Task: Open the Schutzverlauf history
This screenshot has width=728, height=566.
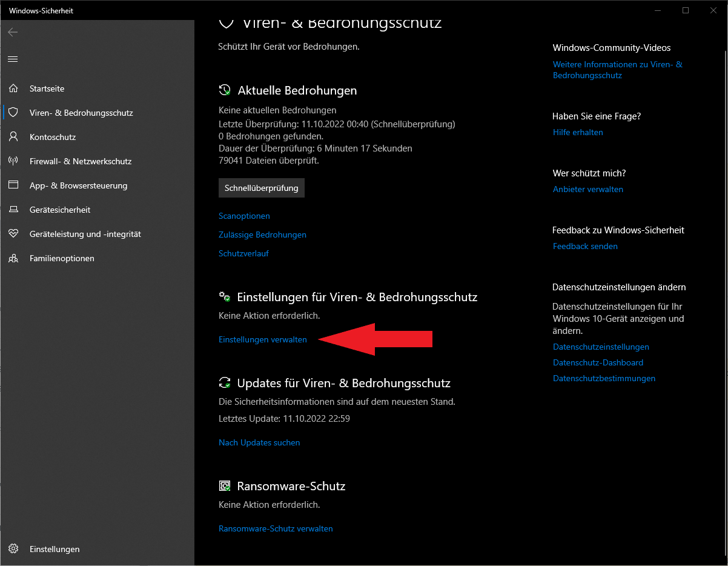Action: 243,253
